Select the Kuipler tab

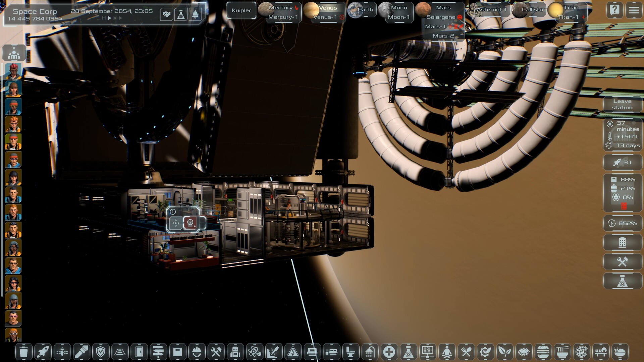pos(241,10)
